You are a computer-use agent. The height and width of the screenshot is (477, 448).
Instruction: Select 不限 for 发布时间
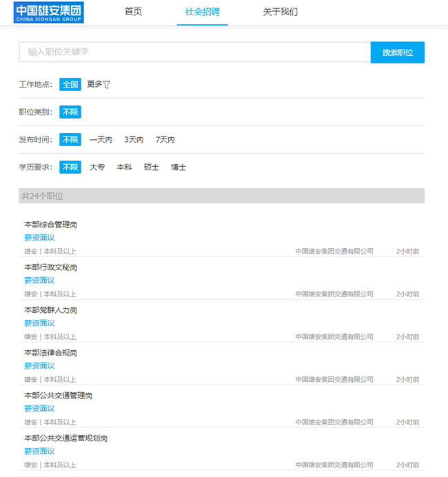click(70, 140)
